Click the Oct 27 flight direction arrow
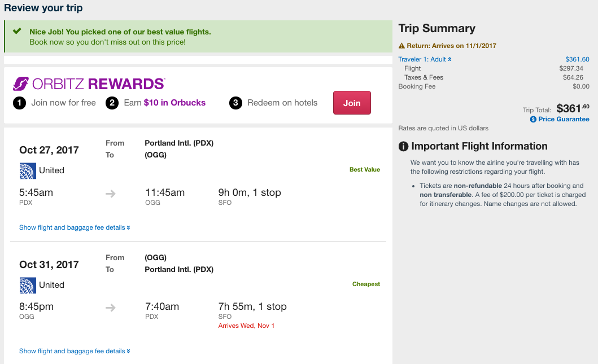 (111, 194)
